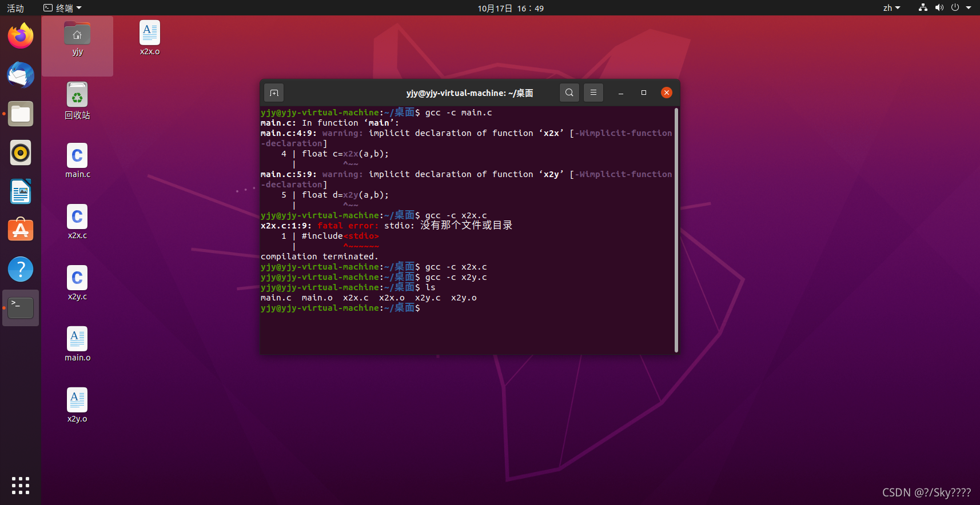Expand the system menu arrow in top bar
The width and height of the screenshot is (980, 505).
pyautogui.click(x=969, y=8)
